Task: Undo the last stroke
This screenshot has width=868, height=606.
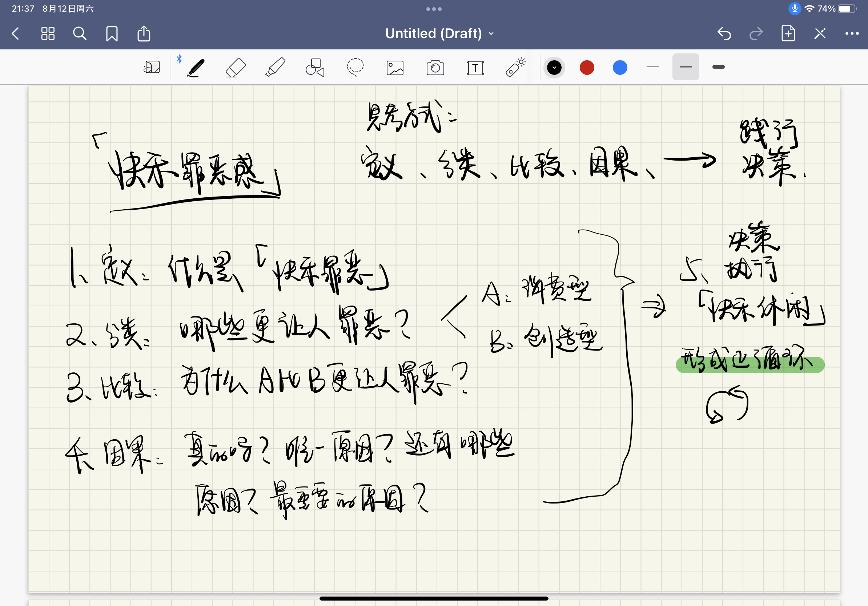Action: 724,34
